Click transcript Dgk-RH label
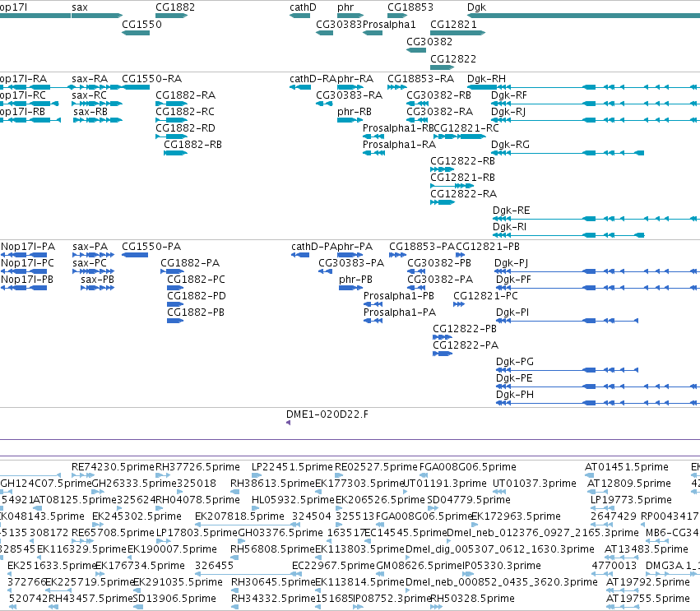 coord(486,79)
